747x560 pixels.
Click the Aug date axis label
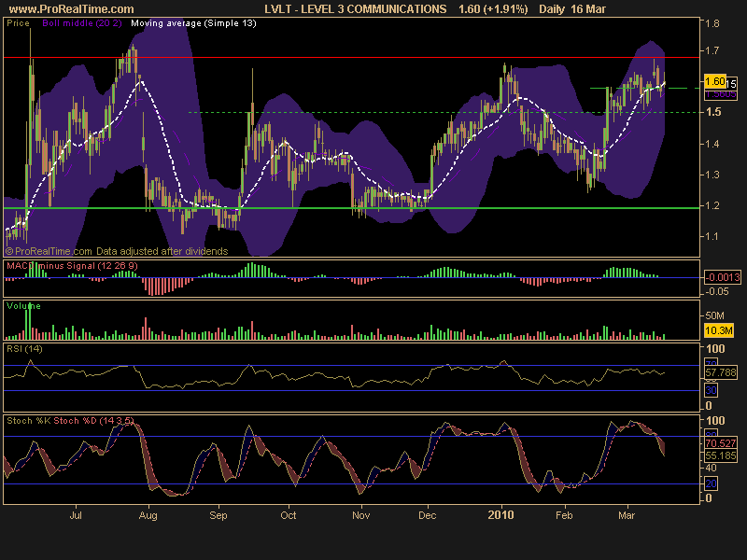click(148, 516)
